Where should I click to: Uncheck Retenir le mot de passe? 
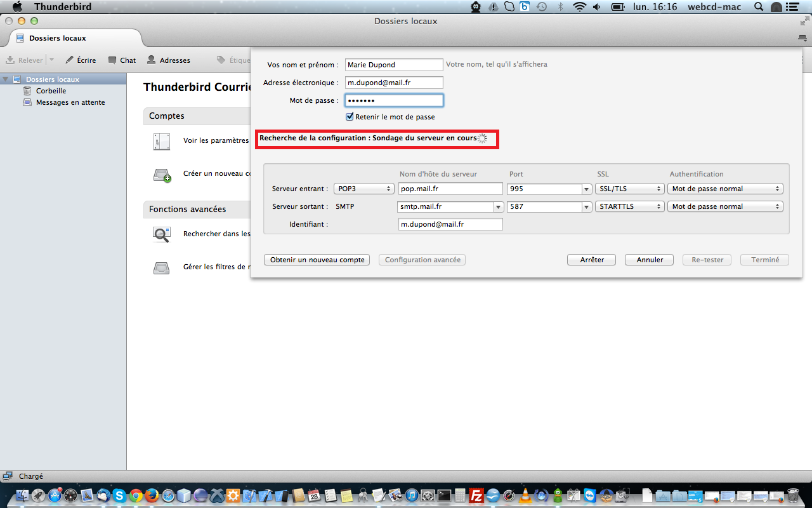pos(350,117)
